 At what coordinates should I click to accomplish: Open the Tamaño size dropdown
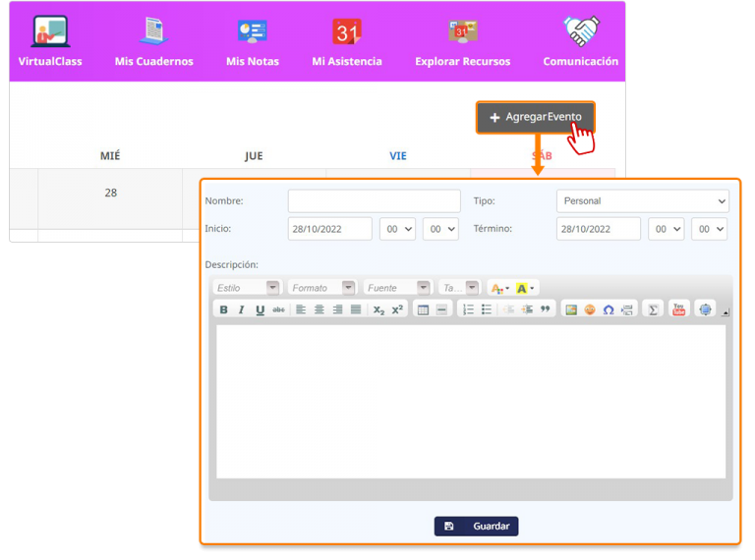pos(460,288)
